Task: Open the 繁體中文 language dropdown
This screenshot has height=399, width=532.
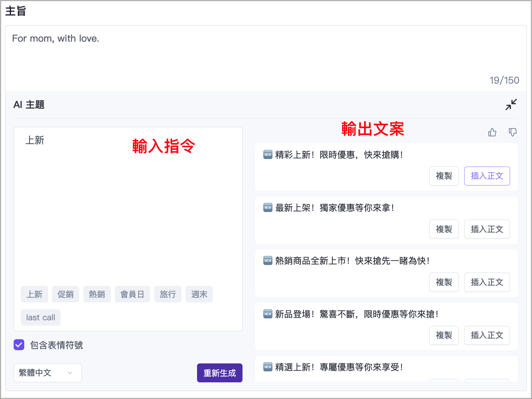Action: pyautogui.click(x=47, y=373)
